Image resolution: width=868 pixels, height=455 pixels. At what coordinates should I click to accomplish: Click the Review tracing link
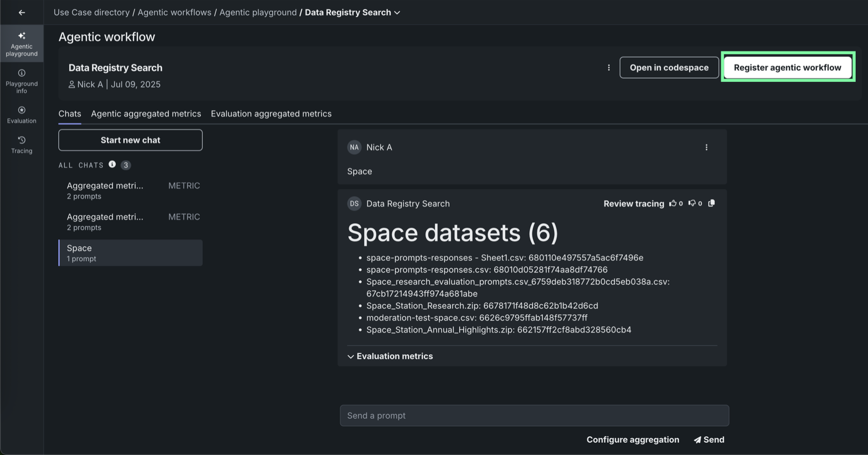(633, 203)
